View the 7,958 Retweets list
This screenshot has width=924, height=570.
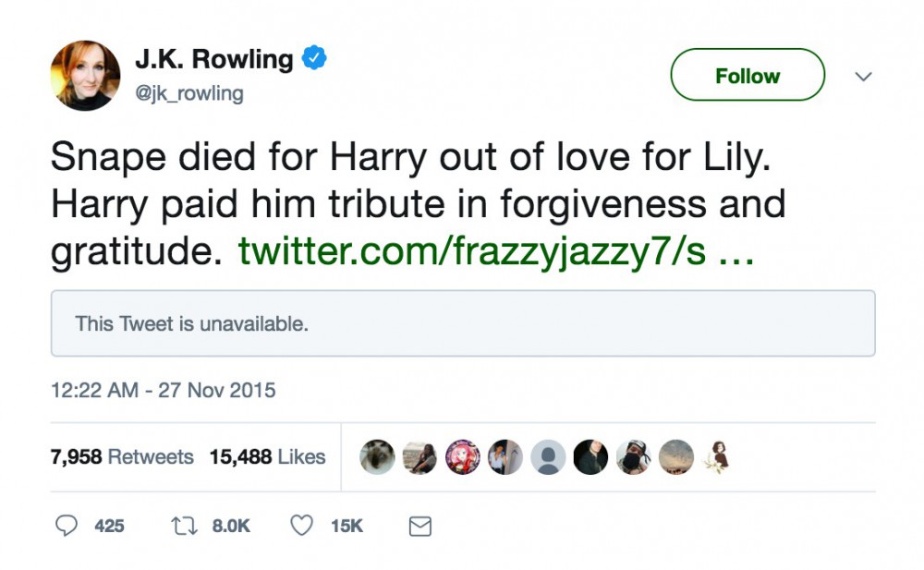pos(122,456)
